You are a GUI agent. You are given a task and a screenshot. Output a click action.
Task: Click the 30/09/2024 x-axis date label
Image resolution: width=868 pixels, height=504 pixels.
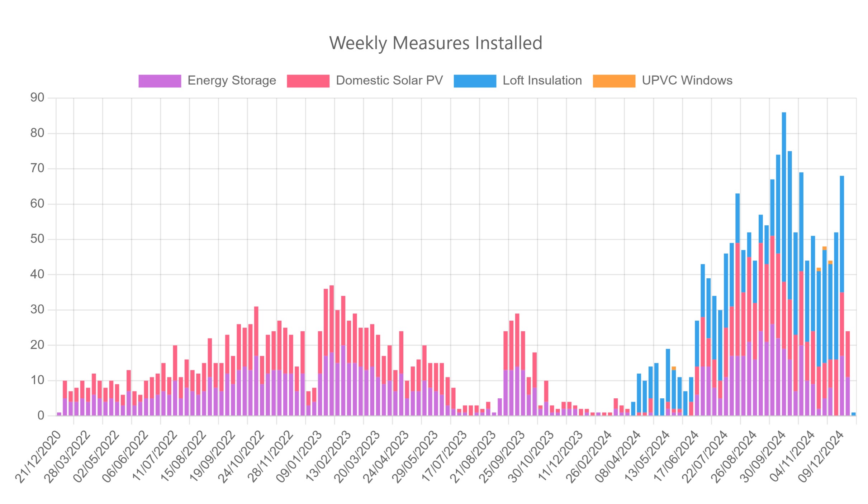coord(763,457)
